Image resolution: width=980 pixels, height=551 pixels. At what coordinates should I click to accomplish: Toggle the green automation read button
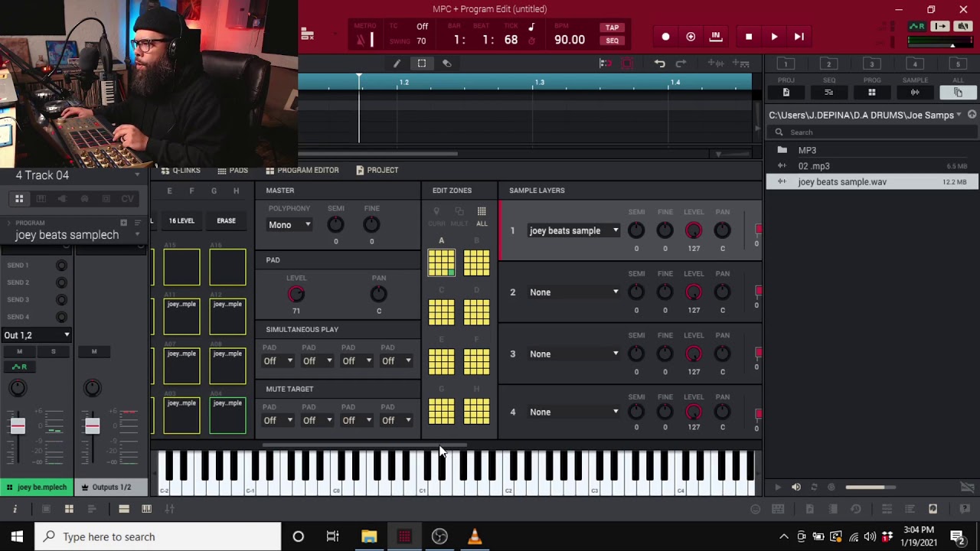pos(19,367)
